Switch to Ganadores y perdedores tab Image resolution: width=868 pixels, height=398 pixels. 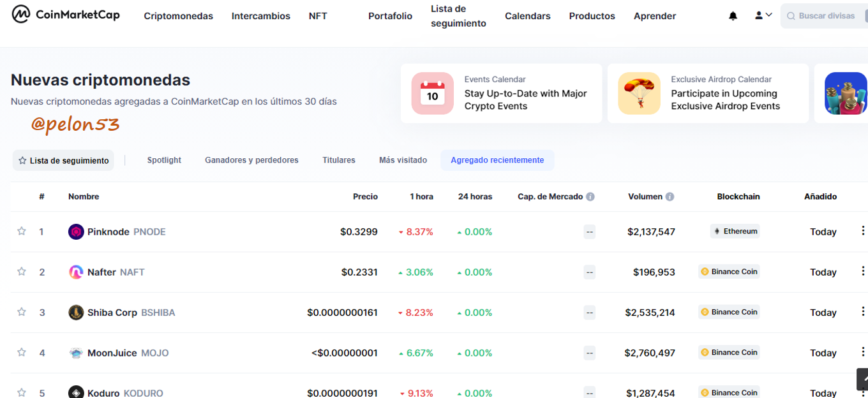251,160
